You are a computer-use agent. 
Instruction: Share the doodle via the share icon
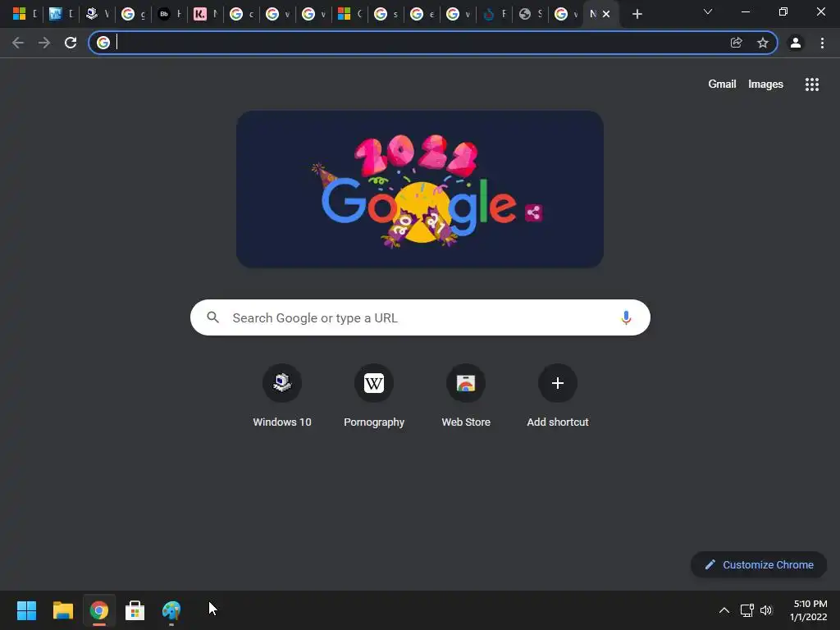pos(533,212)
